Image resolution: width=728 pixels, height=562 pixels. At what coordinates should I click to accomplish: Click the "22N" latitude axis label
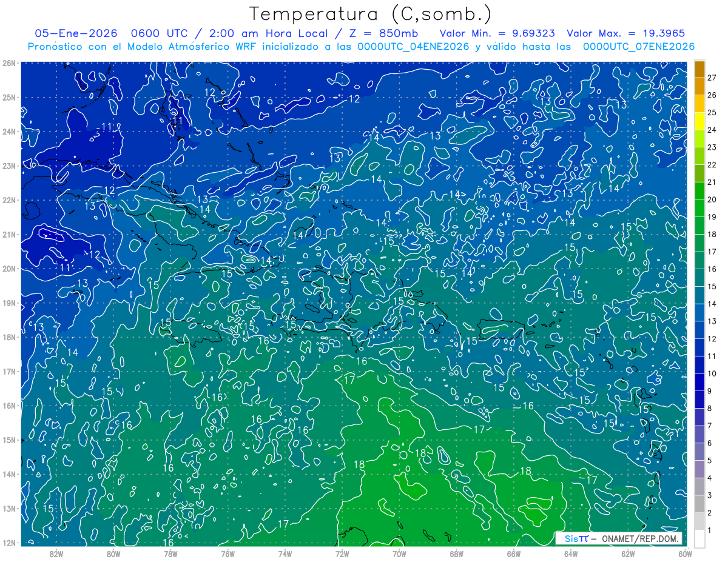click(x=9, y=199)
